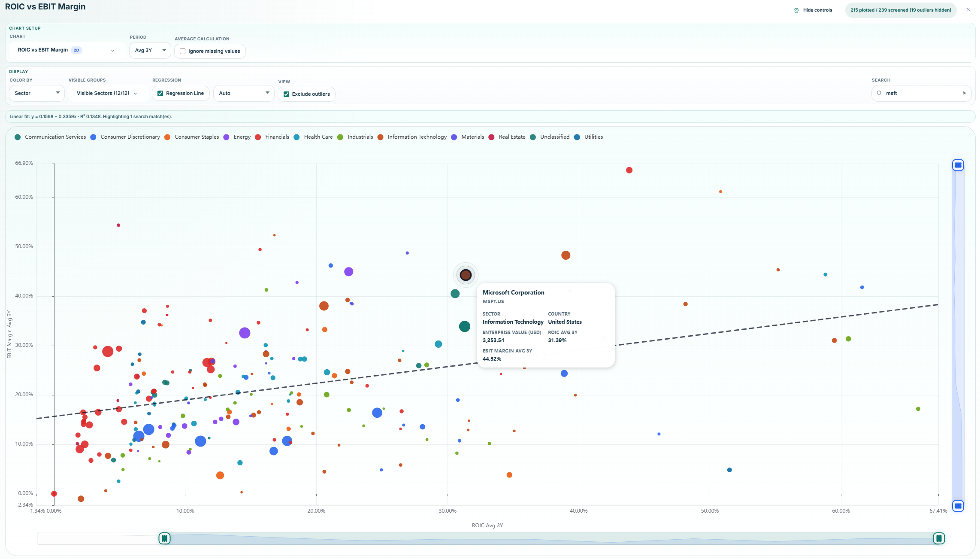Toggle Consumer Discretionary legend dot
The height and width of the screenshot is (559, 980).
[x=93, y=137]
